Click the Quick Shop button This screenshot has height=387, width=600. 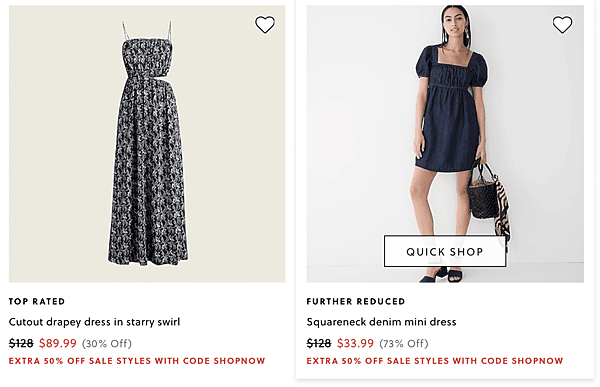[x=445, y=251]
